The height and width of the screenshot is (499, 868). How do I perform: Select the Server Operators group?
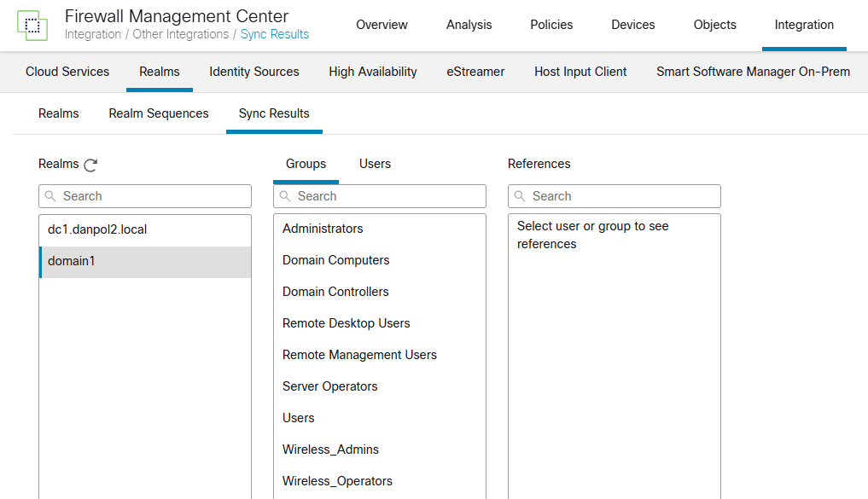click(380, 386)
